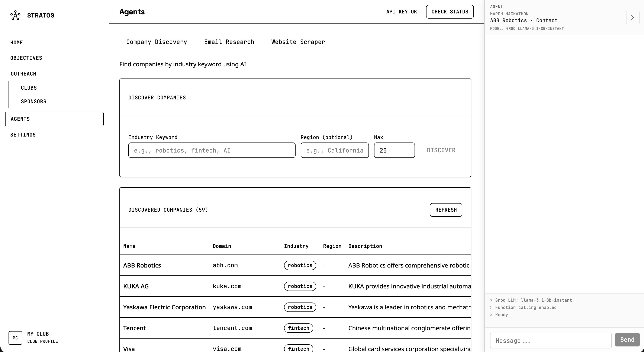
Task: Edit the Max results number field
Action: 394,150
